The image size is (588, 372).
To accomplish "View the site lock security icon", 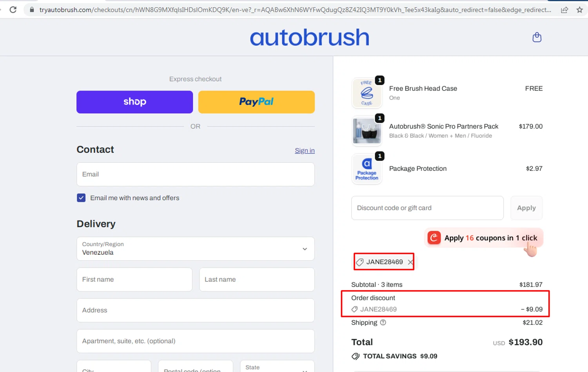I will click(x=32, y=10).
